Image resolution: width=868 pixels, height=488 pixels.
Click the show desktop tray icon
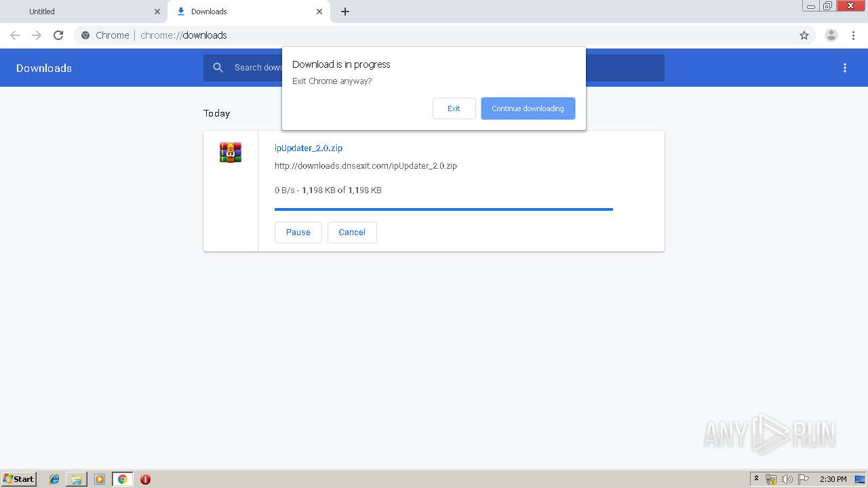(860, 479)
